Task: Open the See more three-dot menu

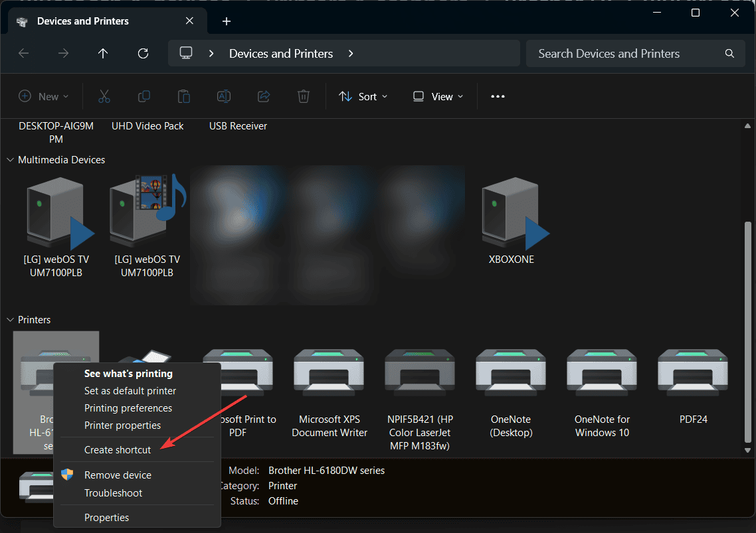Action: [x=498, y=96]
